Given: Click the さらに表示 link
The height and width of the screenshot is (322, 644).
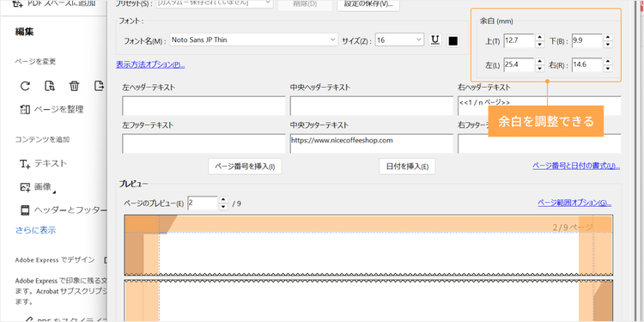Looking at the screenshot, I should [36, 230].
